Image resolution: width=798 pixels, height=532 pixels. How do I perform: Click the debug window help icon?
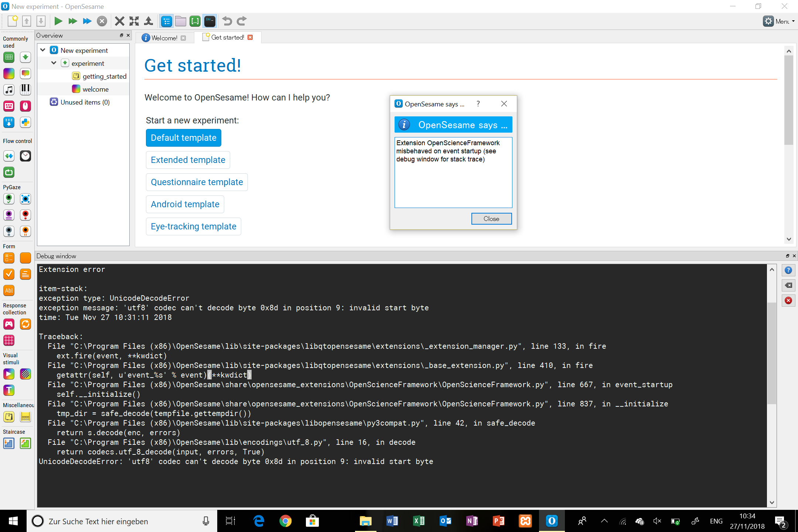tap(788, 270)
